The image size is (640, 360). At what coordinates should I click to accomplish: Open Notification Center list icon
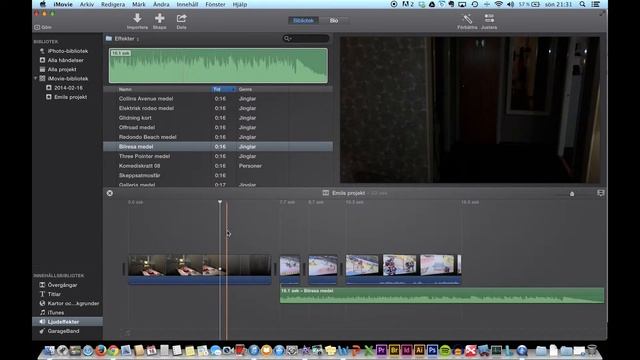[596, 4]
